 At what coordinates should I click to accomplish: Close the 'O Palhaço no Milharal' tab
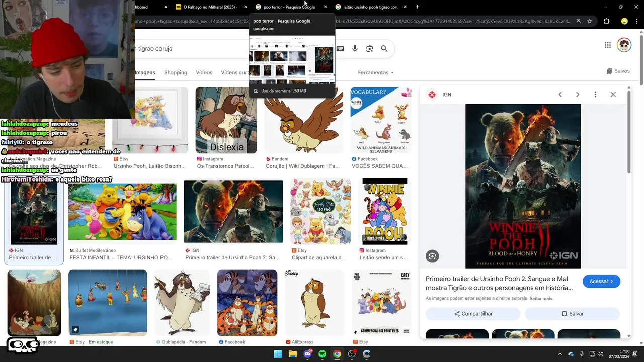pyautogui.click(x=246, y=7)
